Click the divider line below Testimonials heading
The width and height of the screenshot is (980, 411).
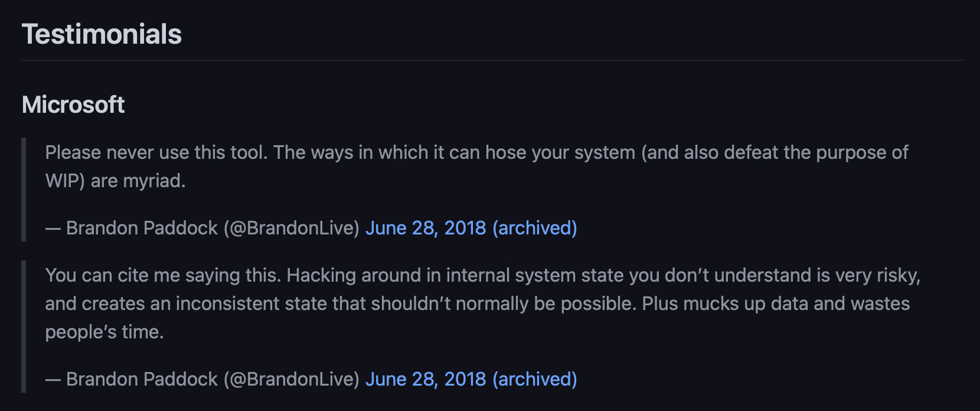(493, 60)
